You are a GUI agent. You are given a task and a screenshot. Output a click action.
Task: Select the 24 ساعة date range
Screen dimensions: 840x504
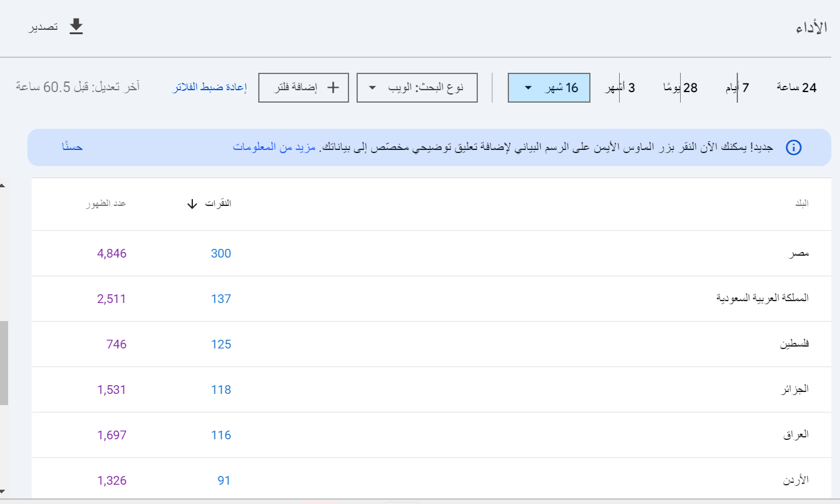click(x=796, y=88)
